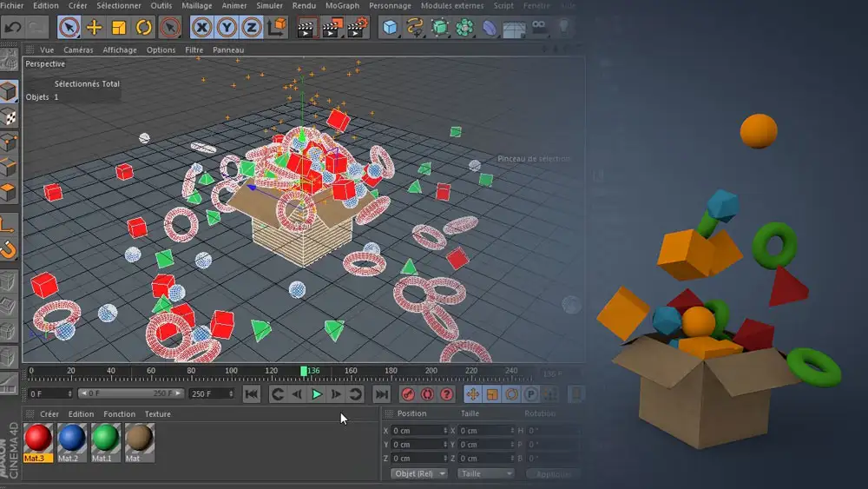Go to the end of the animation
Image resolution: width=868 pixels, height=489 pixels.
click(x=381, y=394)
